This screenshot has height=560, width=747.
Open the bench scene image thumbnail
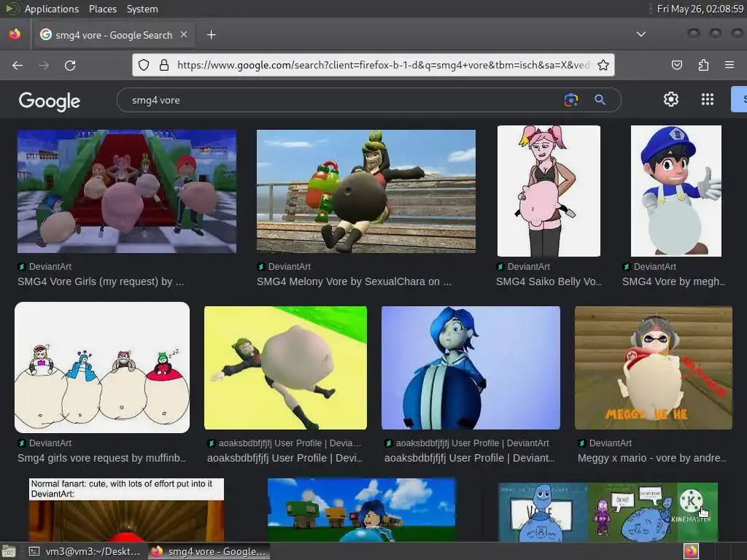click(x=366, y=192)
